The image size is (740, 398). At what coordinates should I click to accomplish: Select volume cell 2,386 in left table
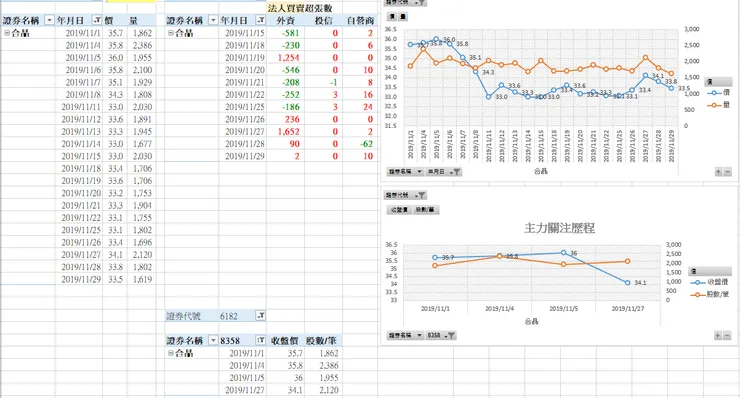click(x=142, y=45)
